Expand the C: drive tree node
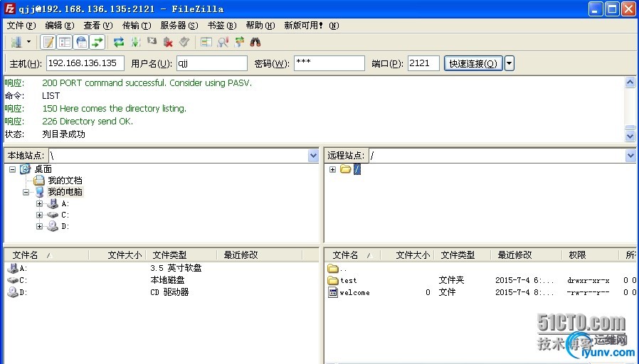Viewport: 639px width, 364px height. 40,215
